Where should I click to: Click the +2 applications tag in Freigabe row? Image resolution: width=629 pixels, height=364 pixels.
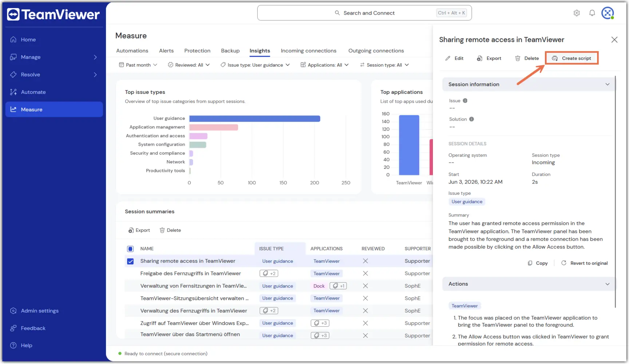(x=269, y=273)
